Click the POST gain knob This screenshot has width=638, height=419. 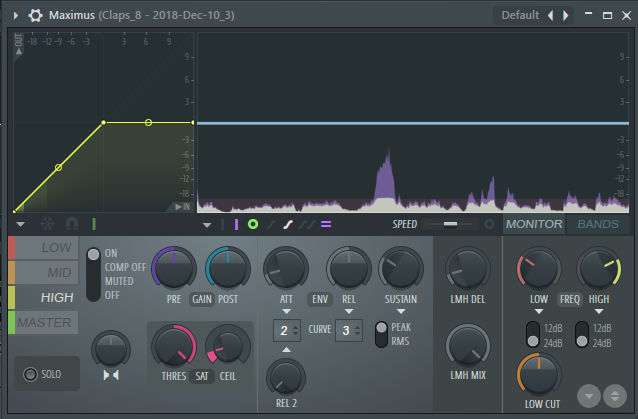pos(228,268)
